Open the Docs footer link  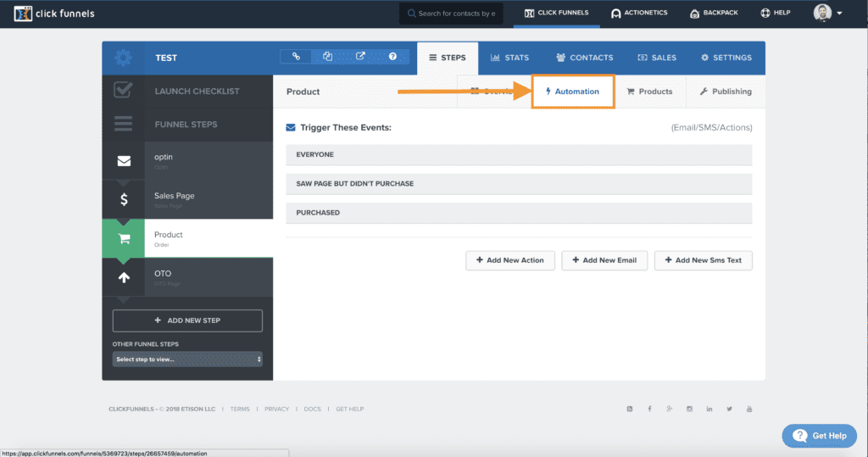[312, 409]
